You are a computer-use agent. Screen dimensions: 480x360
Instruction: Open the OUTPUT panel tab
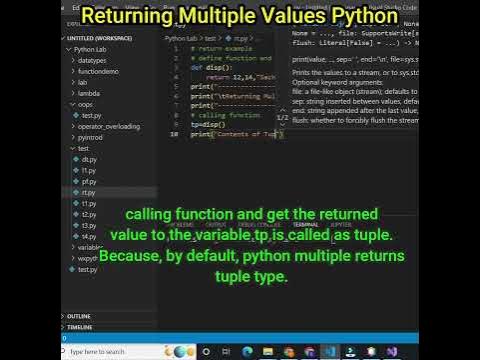click(216, 225)
